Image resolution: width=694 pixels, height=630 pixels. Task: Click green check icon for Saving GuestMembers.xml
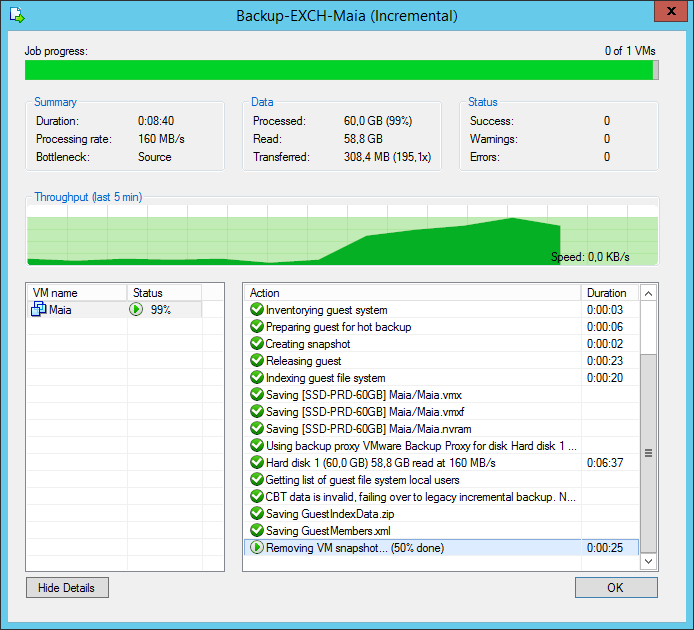[257, 531]
